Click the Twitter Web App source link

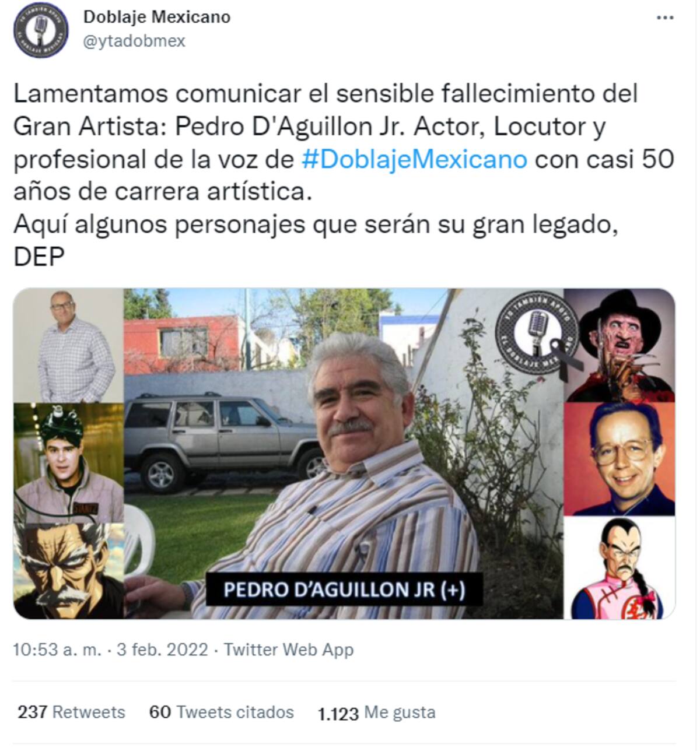[289, 650]
